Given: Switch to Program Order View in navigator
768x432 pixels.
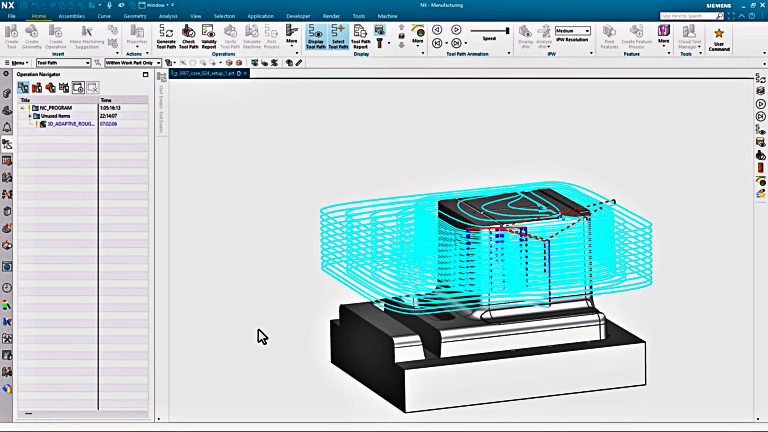Looking at the screenshot, I should click(x=23, y=88).
